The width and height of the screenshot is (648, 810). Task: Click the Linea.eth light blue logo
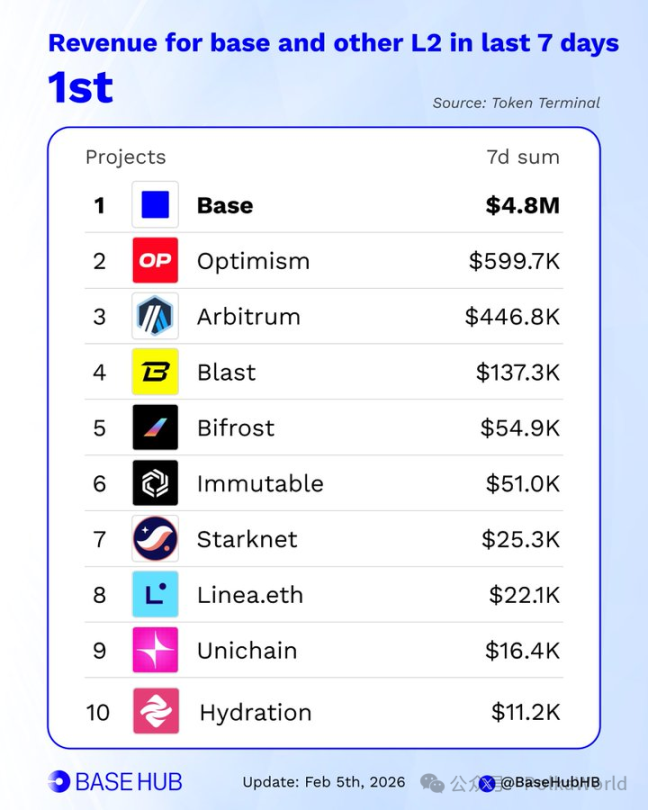pyautogui.click(x=155, y=595)
